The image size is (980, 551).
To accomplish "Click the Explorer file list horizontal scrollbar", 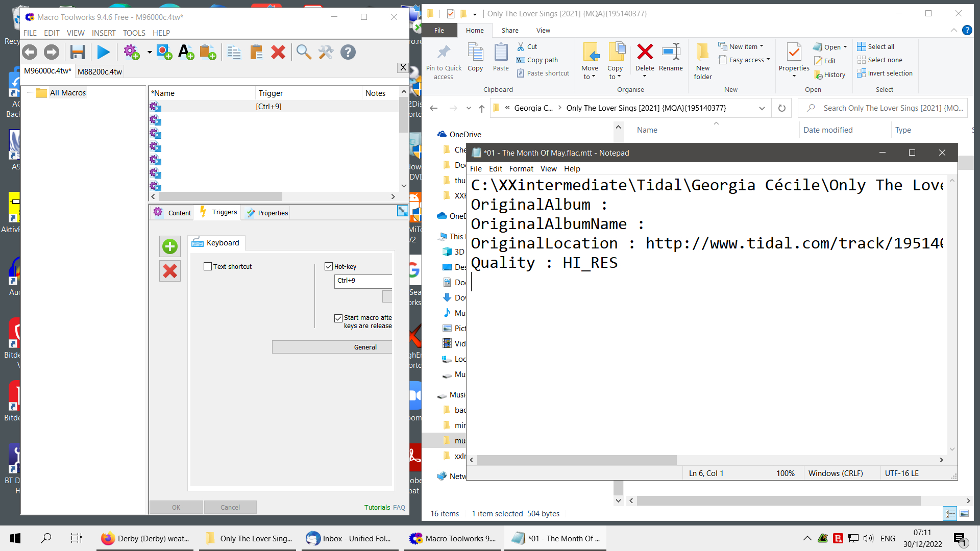I will tap(778, 501).
